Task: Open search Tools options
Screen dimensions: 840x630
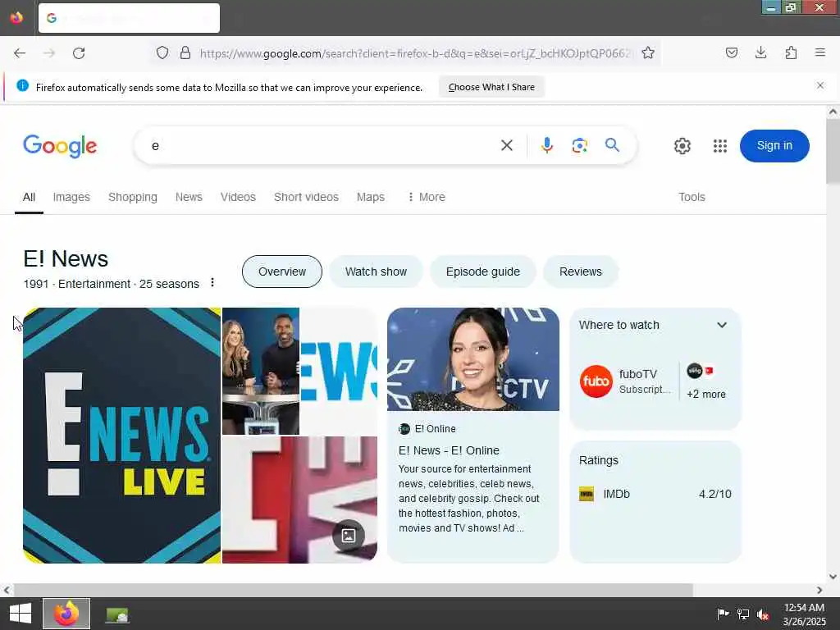Action: pos(692,197)
